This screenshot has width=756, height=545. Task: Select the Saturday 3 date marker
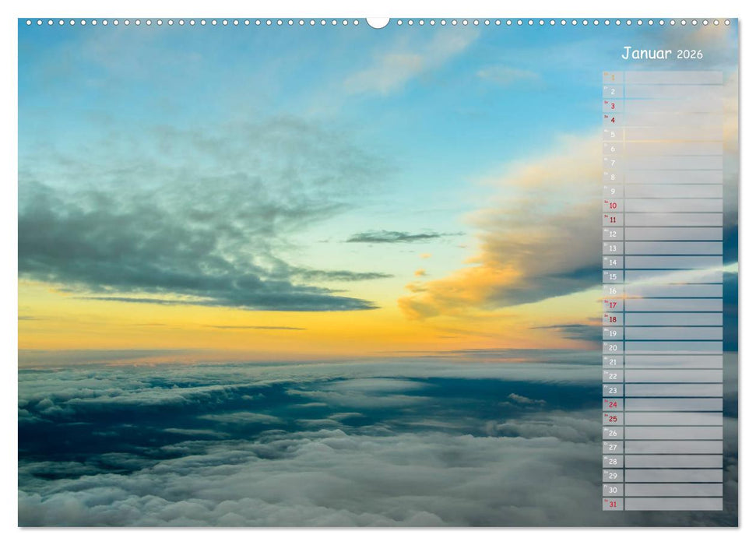click(614, 104)
